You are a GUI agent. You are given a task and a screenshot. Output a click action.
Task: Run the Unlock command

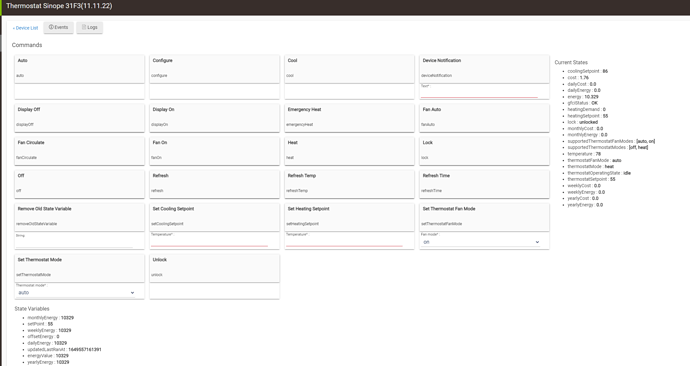click(x=214, y=268)
